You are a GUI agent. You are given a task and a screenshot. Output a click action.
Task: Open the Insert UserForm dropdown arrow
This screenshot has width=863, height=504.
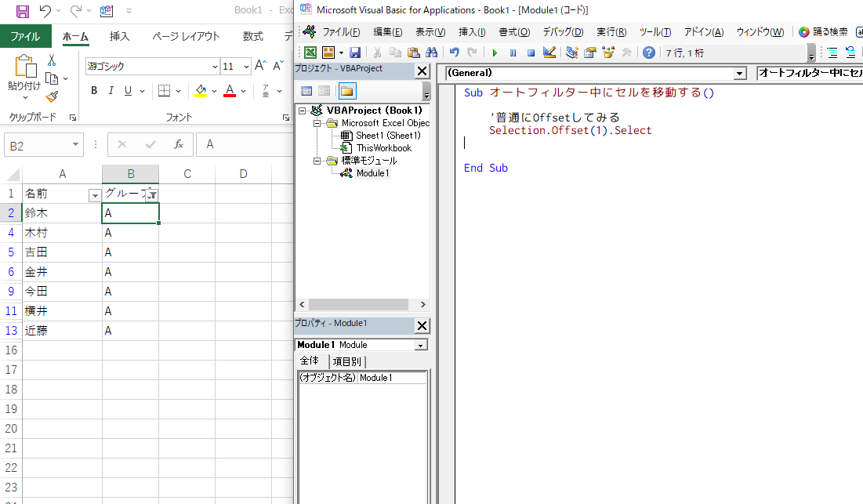341,53
